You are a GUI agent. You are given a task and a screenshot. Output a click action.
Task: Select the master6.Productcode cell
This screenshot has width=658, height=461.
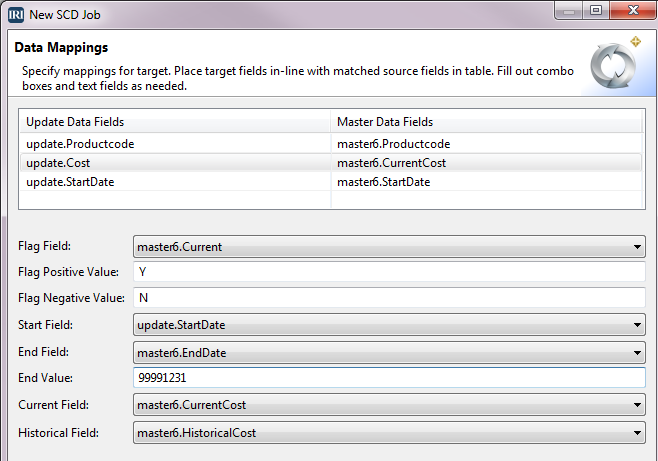coord(486,144)
